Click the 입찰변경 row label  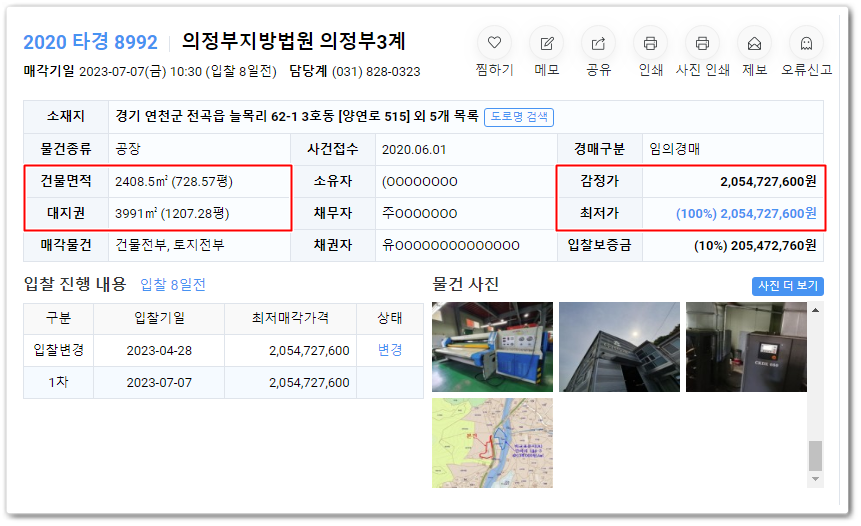click(58, 350)
